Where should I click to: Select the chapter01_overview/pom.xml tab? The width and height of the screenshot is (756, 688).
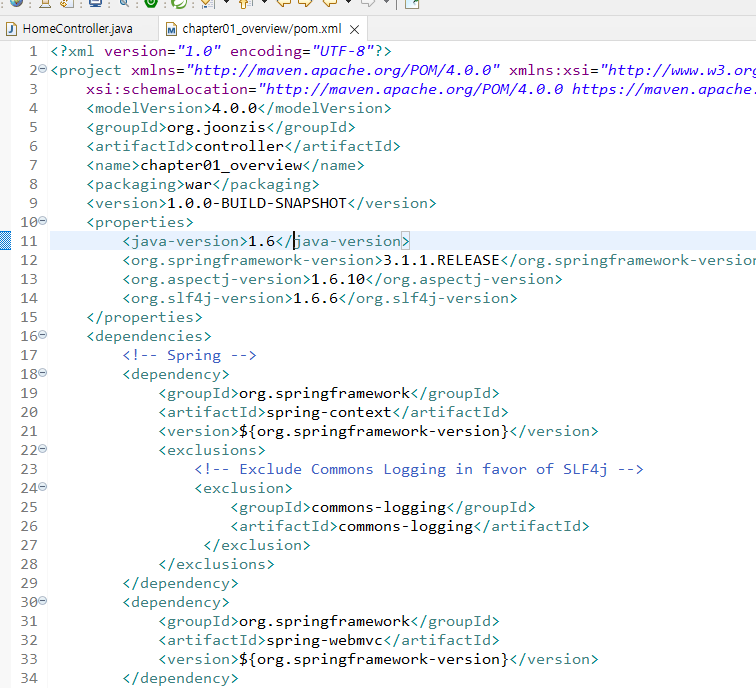262,29
